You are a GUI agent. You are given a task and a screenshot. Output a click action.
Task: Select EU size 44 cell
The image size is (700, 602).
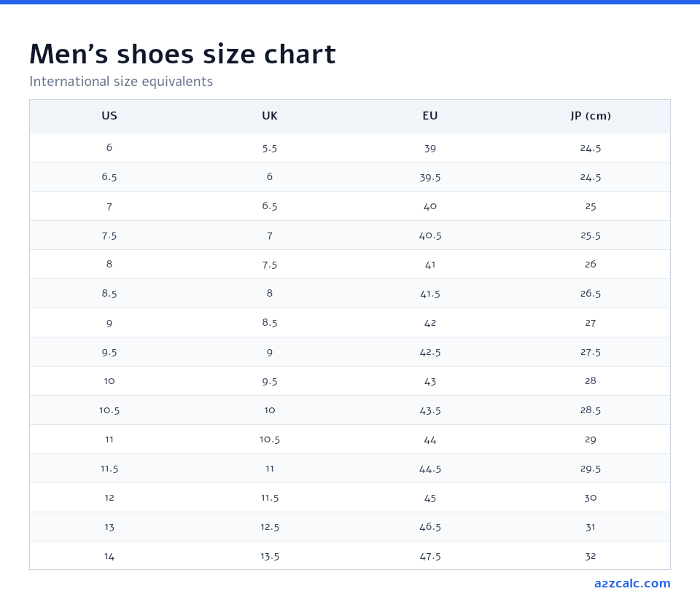coord(430,440)
